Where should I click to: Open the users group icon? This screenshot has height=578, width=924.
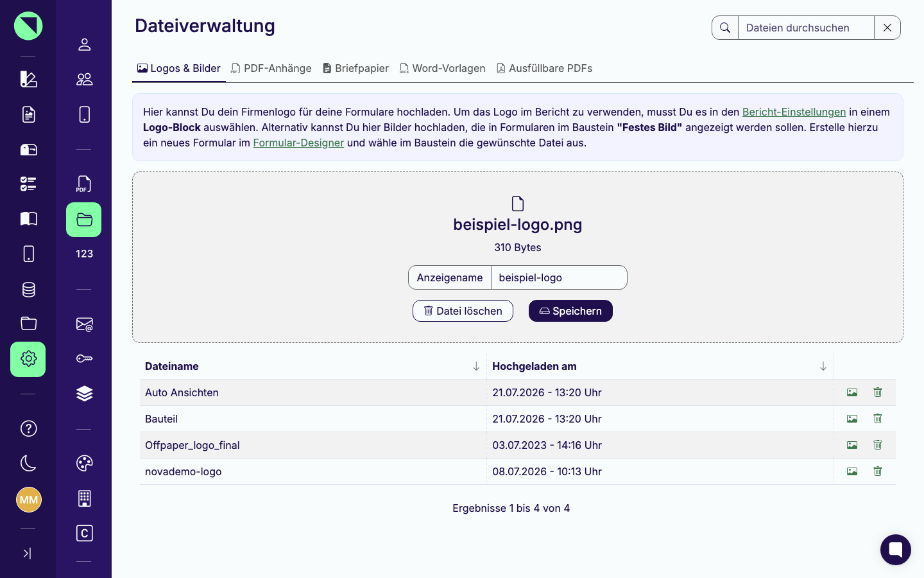point(84,79)
